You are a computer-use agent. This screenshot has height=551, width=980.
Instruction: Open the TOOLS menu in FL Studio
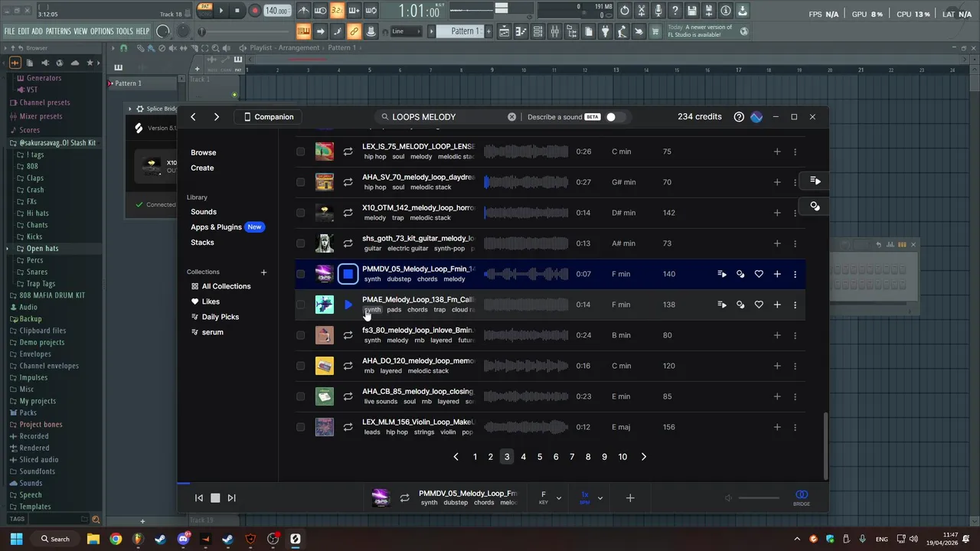click(x=125, y=31)
